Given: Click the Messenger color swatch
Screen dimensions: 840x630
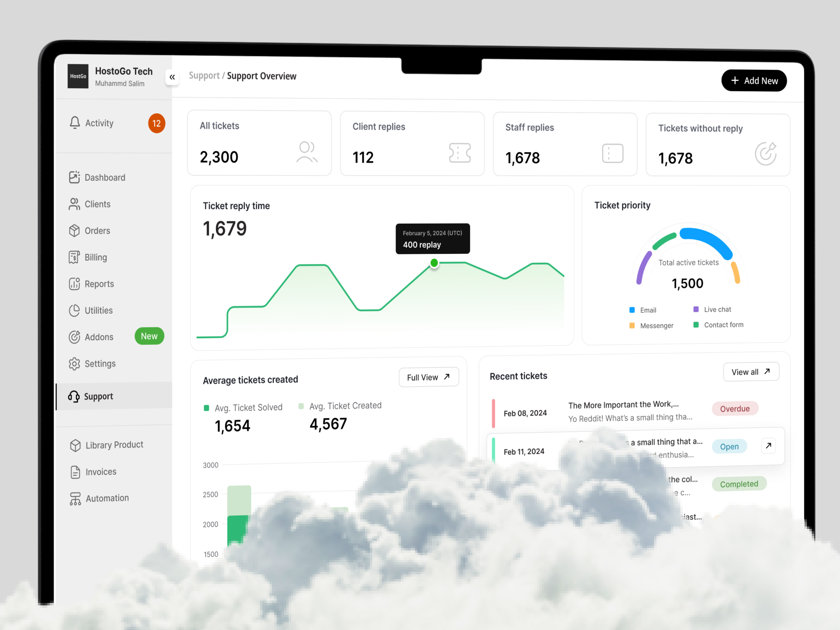Looking at the screenshot, I should click(x=632, y=325).
